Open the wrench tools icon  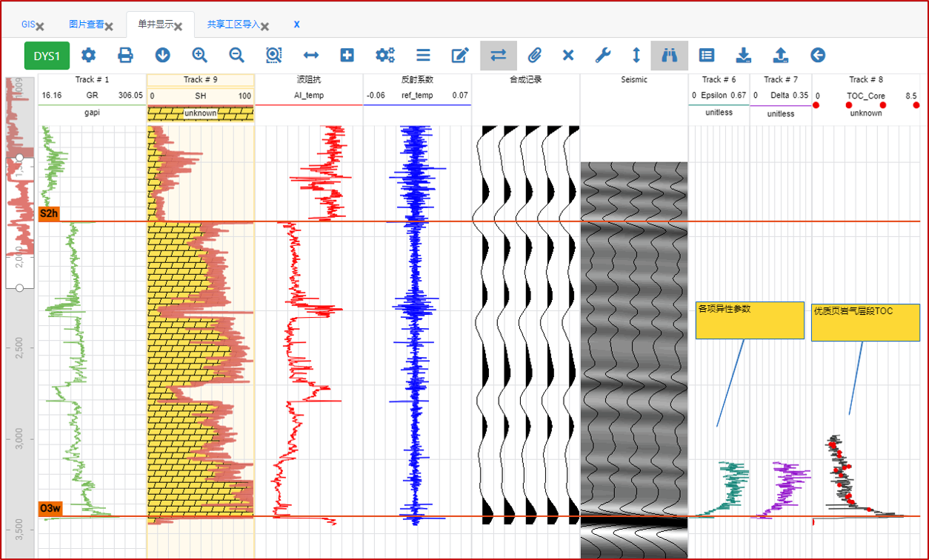click(603, 56)
